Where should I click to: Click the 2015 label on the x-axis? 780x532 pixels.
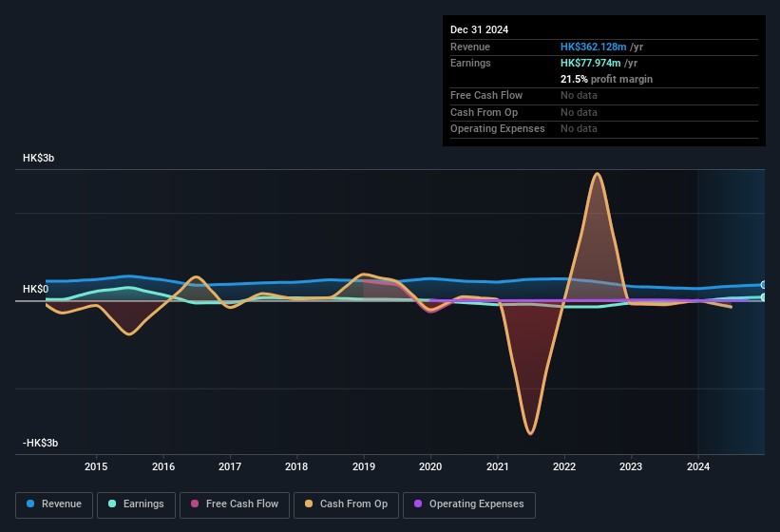96,466
